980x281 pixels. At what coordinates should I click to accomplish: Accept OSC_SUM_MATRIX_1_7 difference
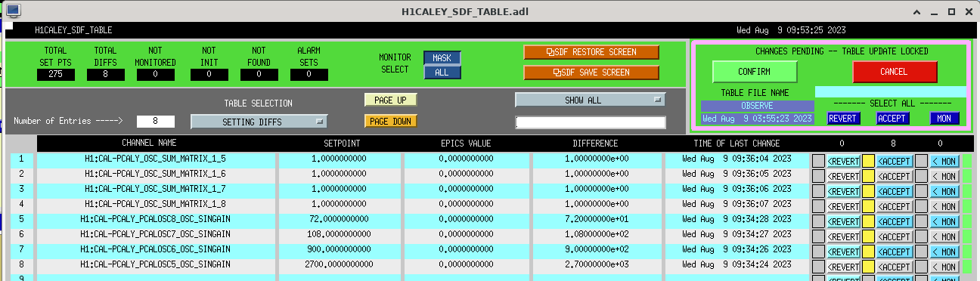(894, 190)
